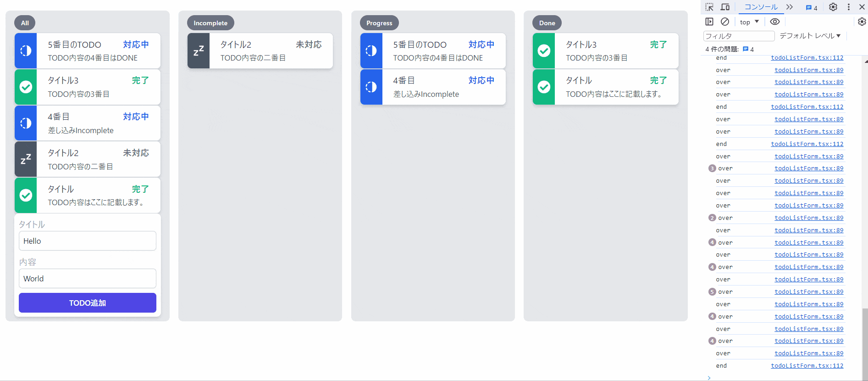This screenshot has width=868, height=381.
Task: Click the 対応中 status of 5番目のTODO in All column
Action: tap(136, 45)
